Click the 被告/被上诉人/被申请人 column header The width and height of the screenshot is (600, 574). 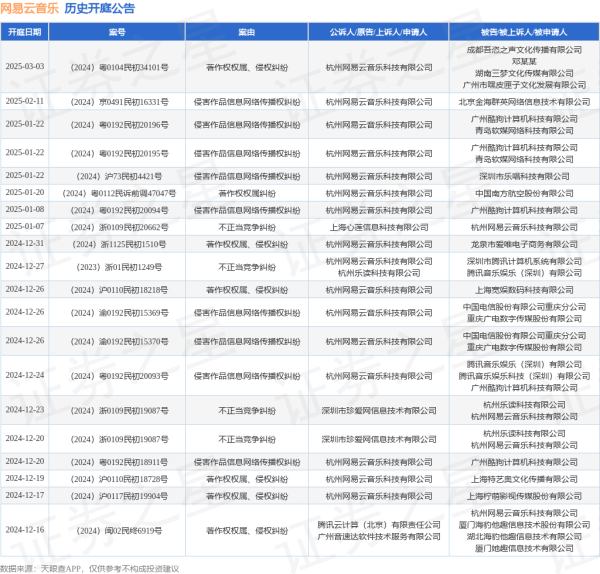coord(524,32)
